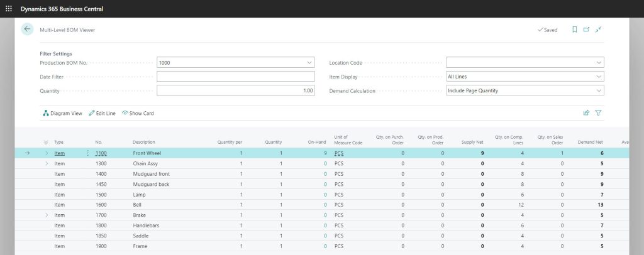Viewport: 644px width, 255px height.
Task: Expand the Production BOM No. dropdown
Action: point(309,63)
